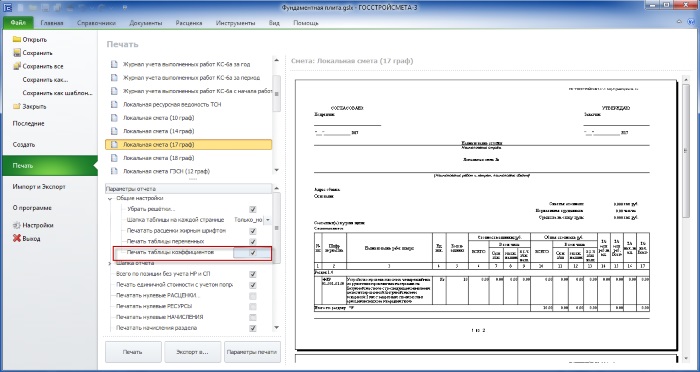700x372 pixels.
Task: Click the Печать button at the bottom
Action: (133, 352)
